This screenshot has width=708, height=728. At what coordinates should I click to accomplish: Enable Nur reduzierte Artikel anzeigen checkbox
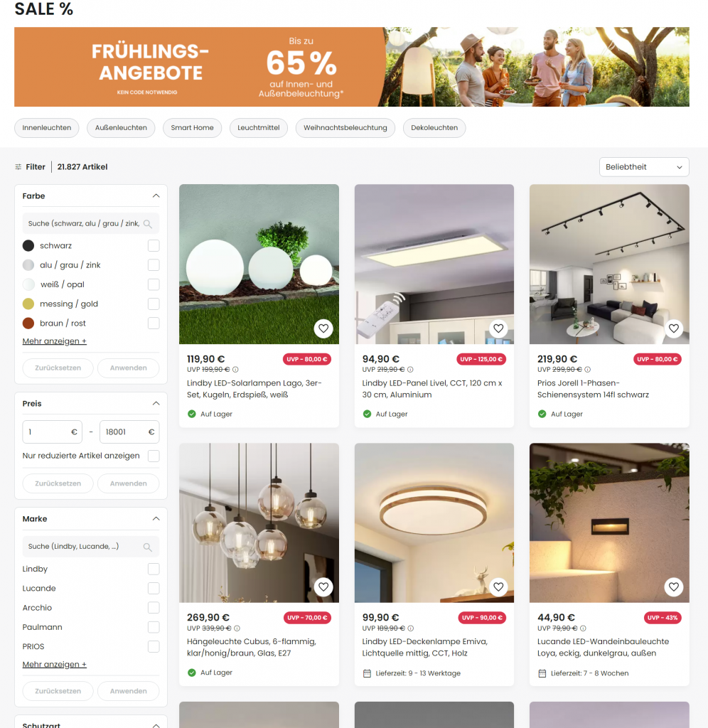(154, 456)
